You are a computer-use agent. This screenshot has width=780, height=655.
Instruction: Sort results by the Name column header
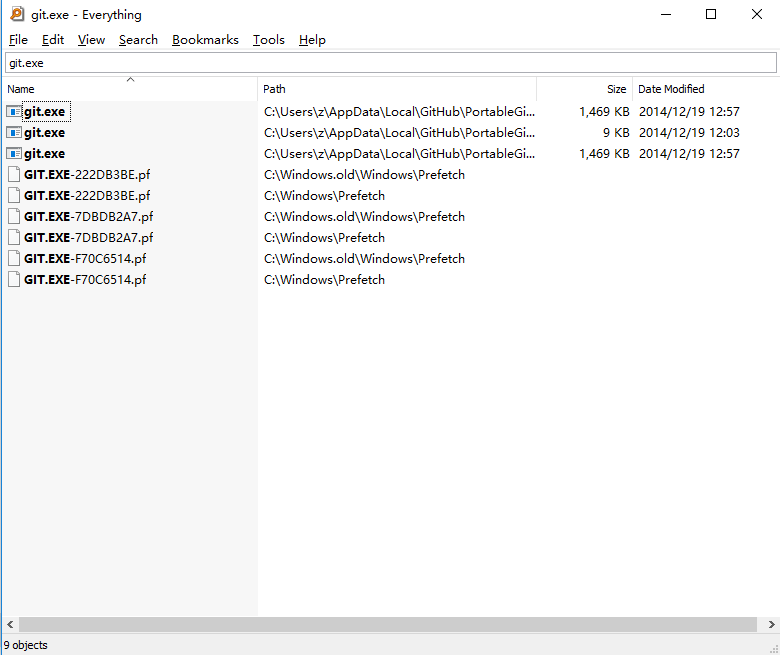coord(130,89)
